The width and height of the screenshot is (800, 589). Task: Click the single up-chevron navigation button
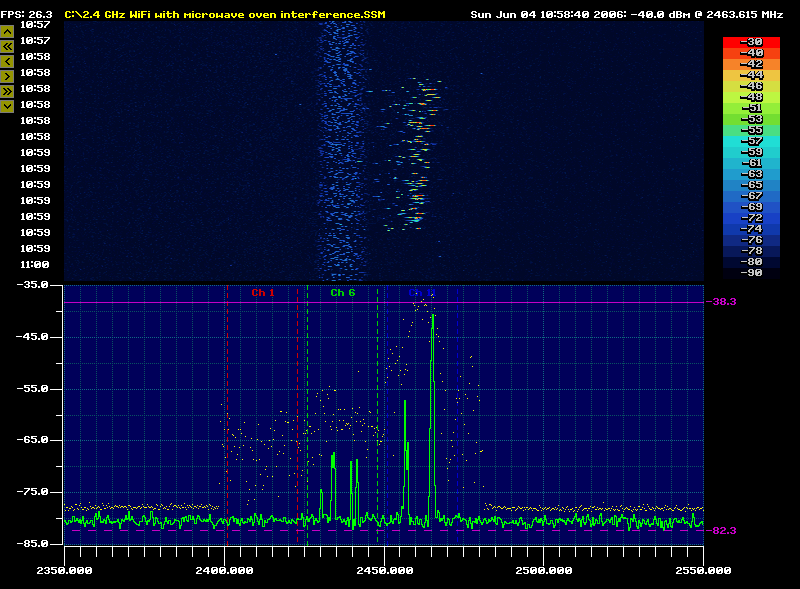coord(7,32)
